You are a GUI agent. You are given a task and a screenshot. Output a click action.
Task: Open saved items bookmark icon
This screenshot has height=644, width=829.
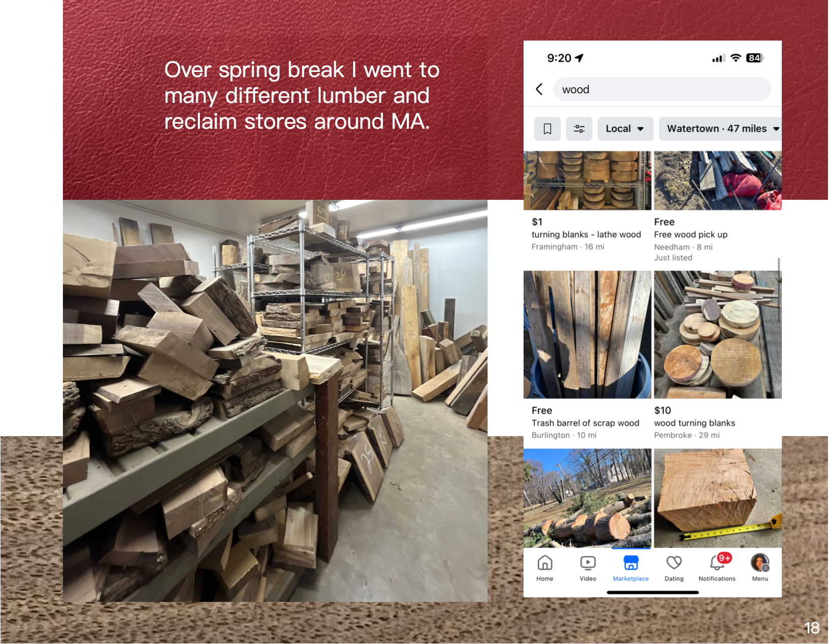coord(547,129)
